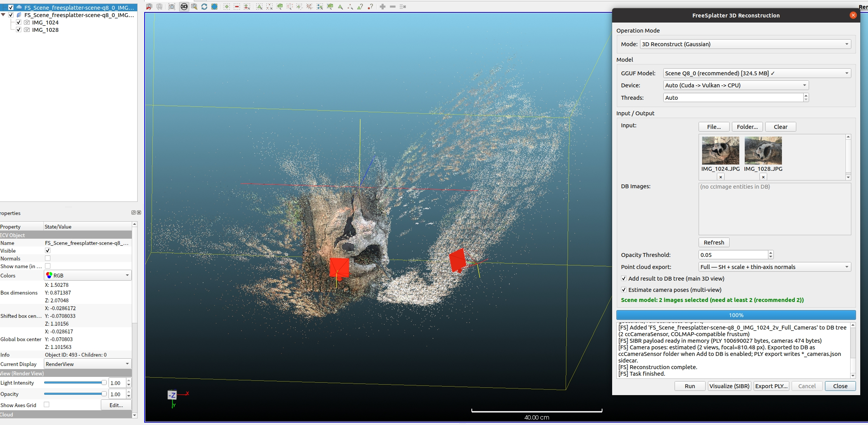Image resolution: width=868 pixels, height=425 pixels.
Task: Click the snapshot camera toolbar icon
Action: click(x=172, y=7)
